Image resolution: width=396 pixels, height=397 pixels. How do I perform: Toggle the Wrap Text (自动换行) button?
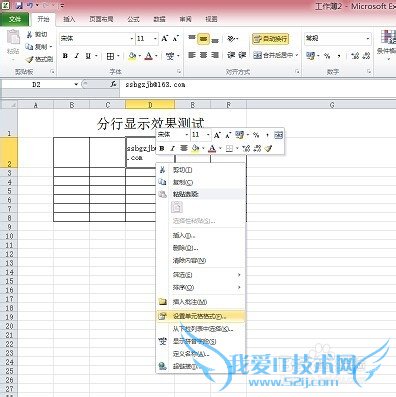[x=270, y=39]
